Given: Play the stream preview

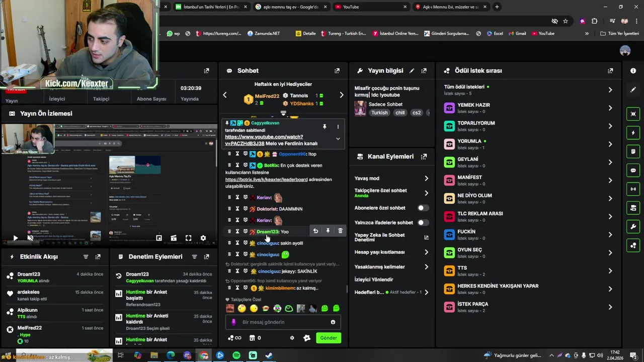Looking at the screenshot, I should (x=15, y=238).
